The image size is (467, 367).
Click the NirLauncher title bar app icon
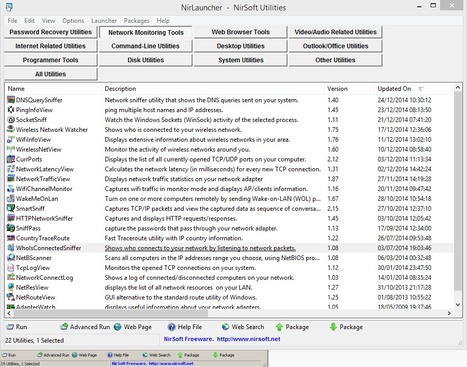pyautogui.click(x=9, y=7)
